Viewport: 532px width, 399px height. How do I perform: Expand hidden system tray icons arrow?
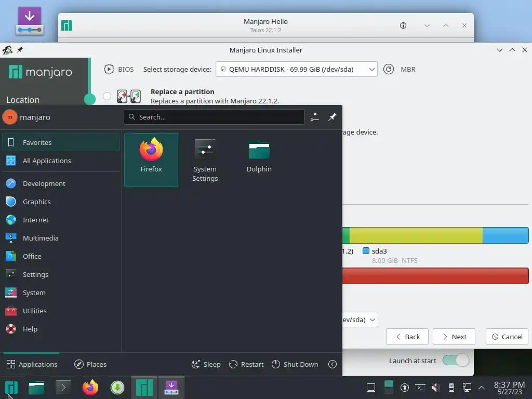click(x=482, y=388)
